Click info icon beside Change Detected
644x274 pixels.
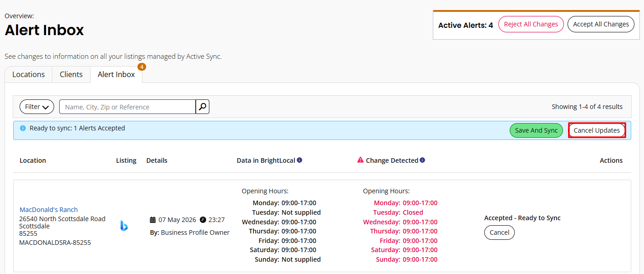pyautogui.click(x=422, y=160)
